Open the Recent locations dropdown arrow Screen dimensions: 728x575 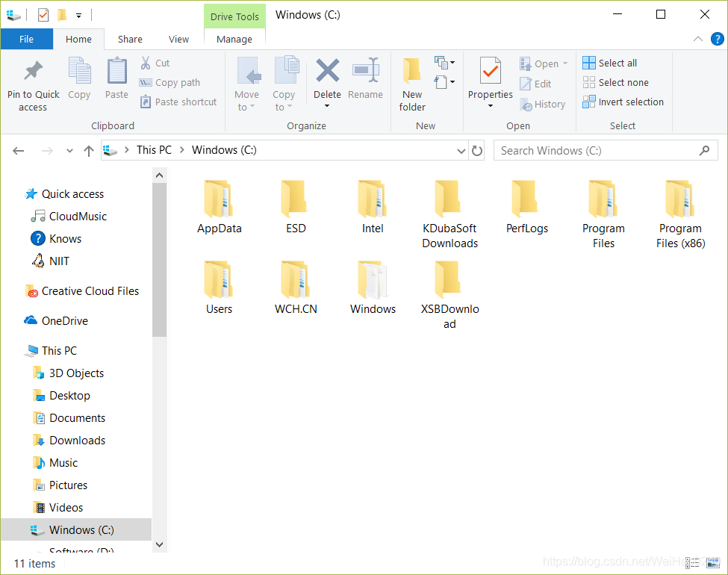[69, 151]
